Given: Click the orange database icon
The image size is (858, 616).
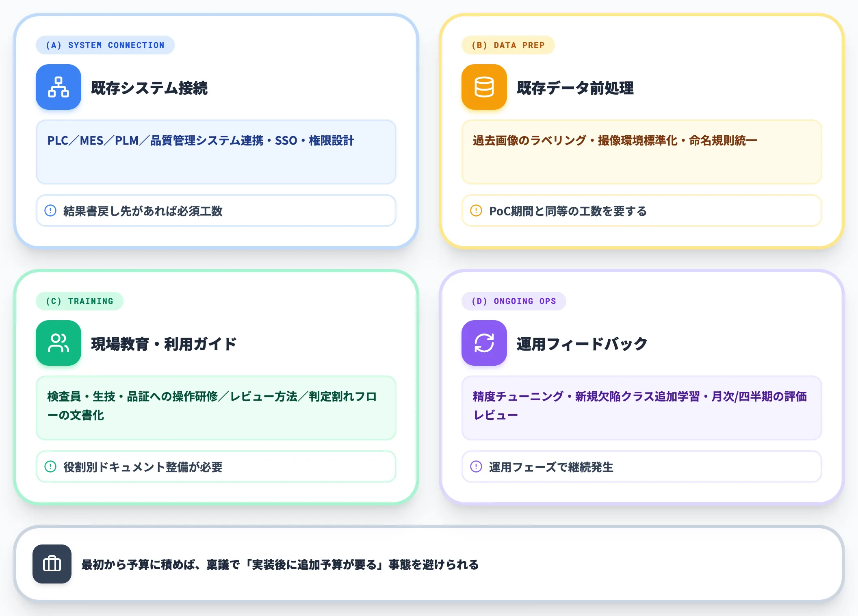Looking at the screenshot, I should click(484, 87).
